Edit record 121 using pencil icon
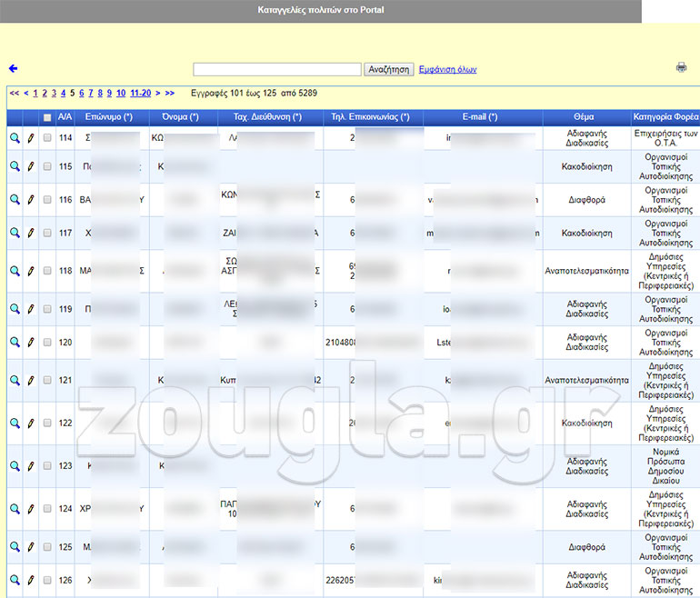The width and height of the screenshot is (700, 598). [x=30, y=380]
